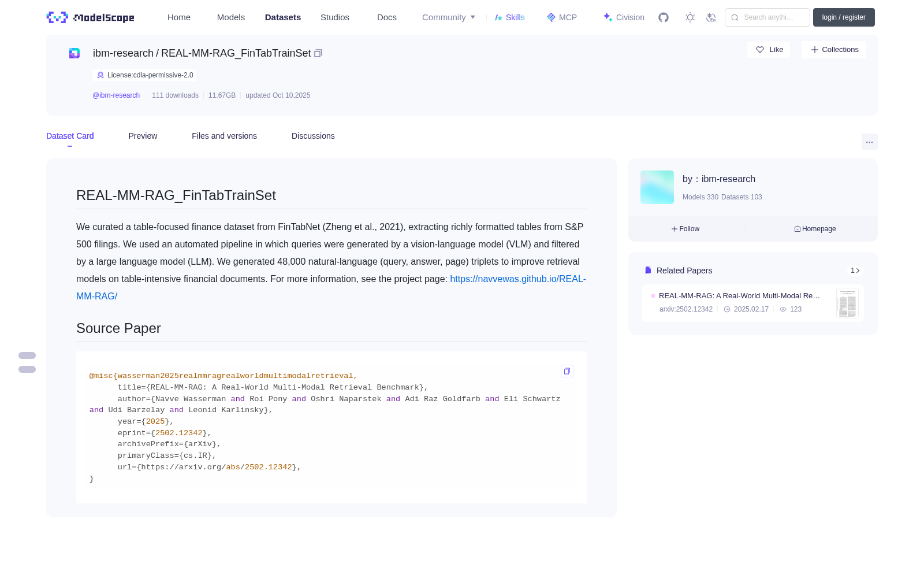Click the Skills sparkle icon
924x578 pixels.
[x=498, y=17]
